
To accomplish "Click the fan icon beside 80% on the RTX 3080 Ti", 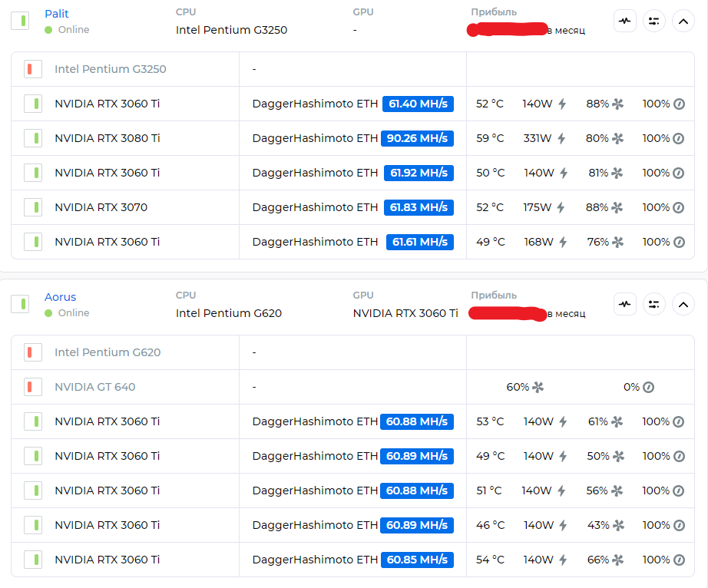I will click(617, 138).
